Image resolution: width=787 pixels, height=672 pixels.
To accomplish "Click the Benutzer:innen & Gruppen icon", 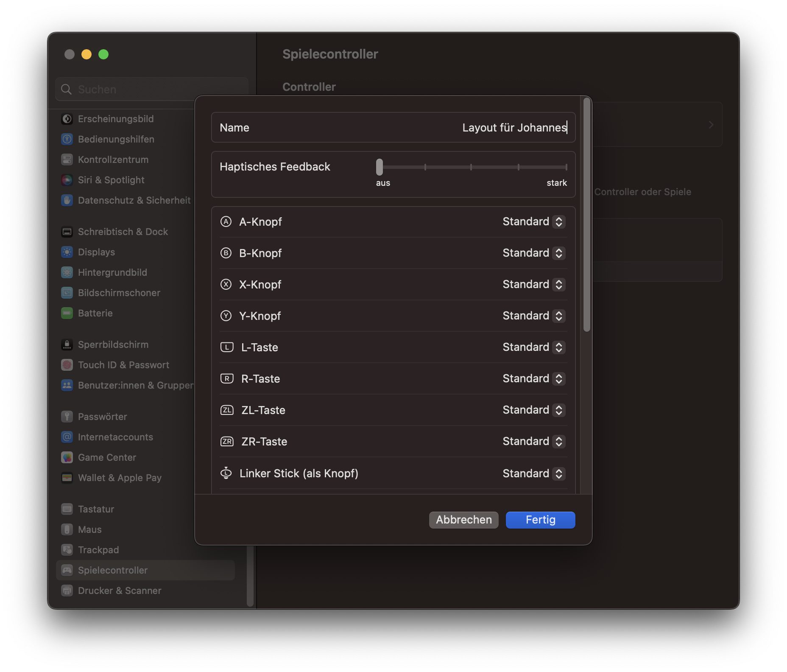I will 67,385.
